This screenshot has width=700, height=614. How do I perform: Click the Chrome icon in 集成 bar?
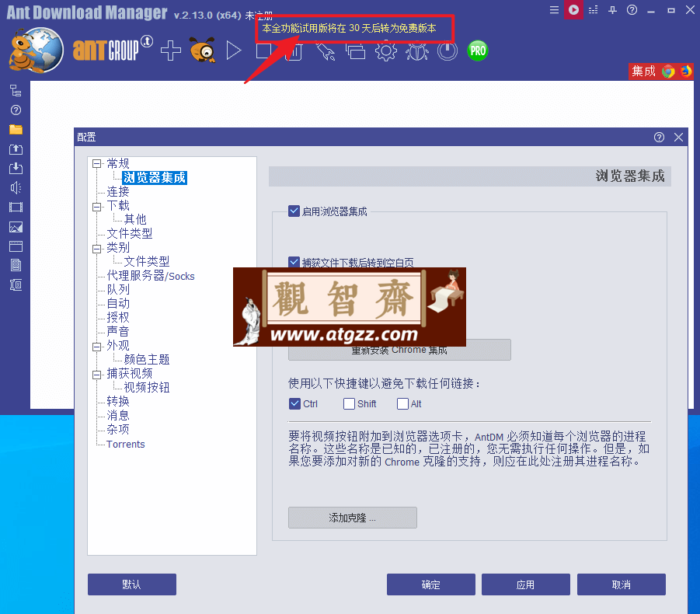point(668,72)
